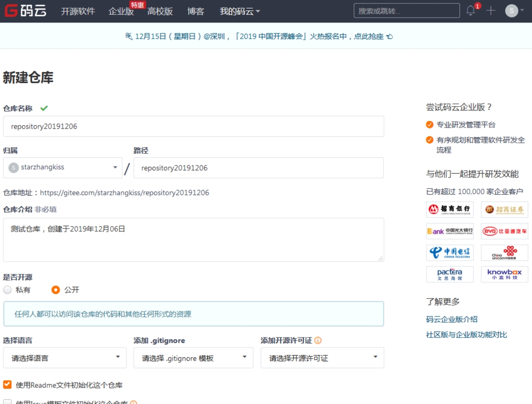Click the Gitee 码云 logo
This screenshot has width=532, height=404.
[x=25, y=11]
